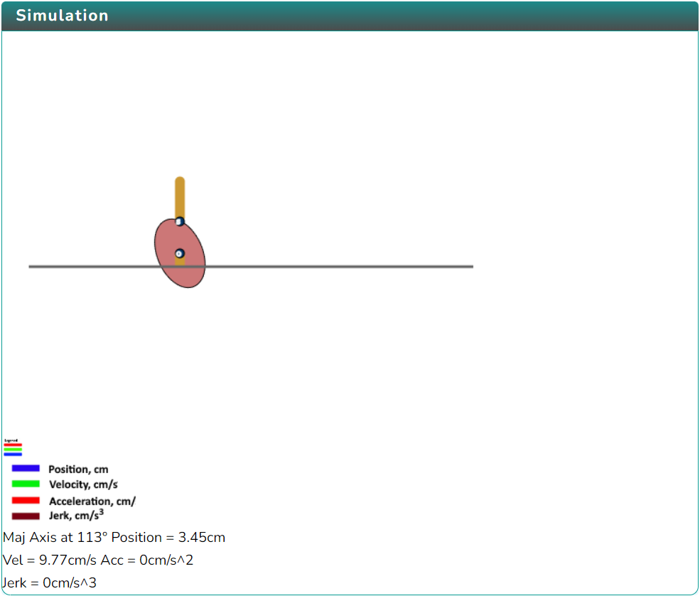Image resolution: width=700 pixels, height=596 pixels.
Task: Click the Acceleration legend label
Action: pos(92,501)
